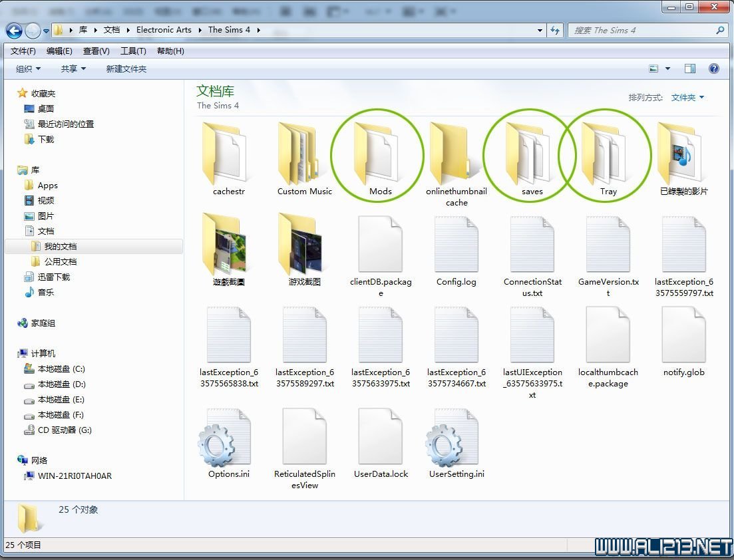Select 本地磁盘 (C:) in navigation pane
This screenshot has height=560, width=734.
click(61, 368)
